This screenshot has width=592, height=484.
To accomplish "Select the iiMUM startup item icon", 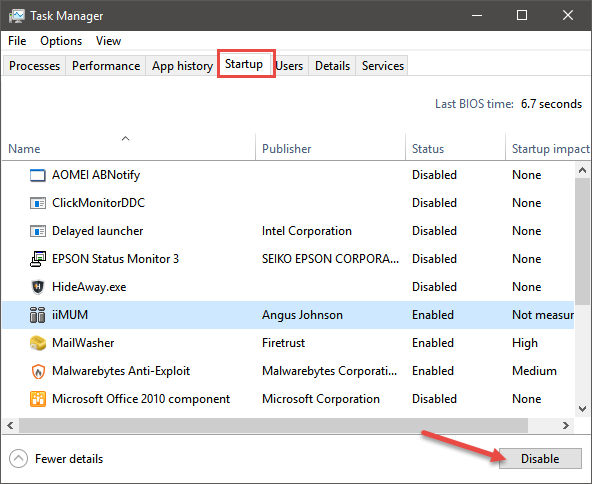I will (37, 315).
